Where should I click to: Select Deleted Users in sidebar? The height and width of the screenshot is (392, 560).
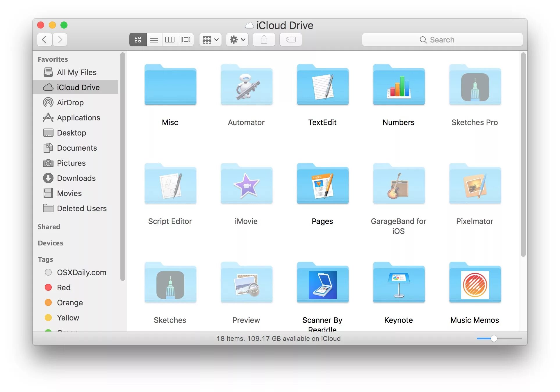pos(76,208)
